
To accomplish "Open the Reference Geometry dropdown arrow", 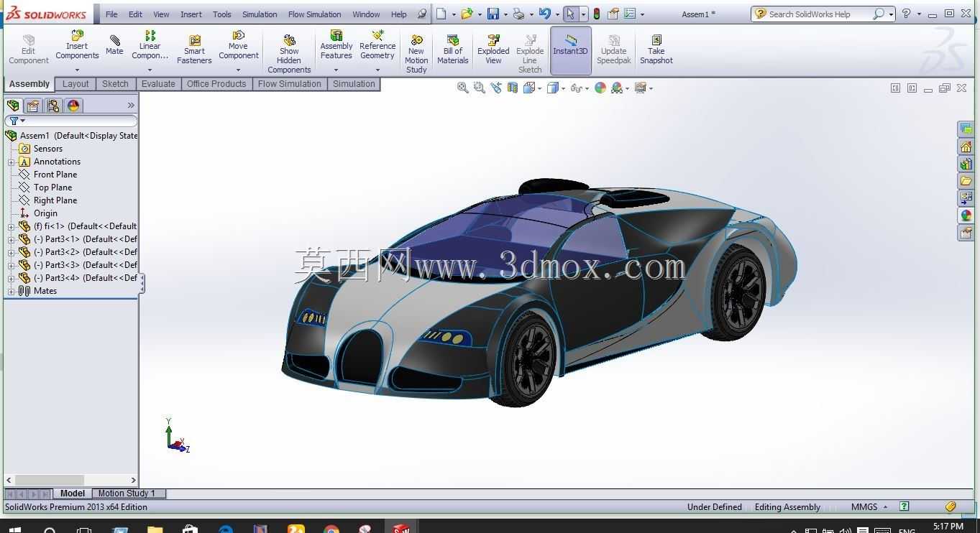I will tap(377, 70).
